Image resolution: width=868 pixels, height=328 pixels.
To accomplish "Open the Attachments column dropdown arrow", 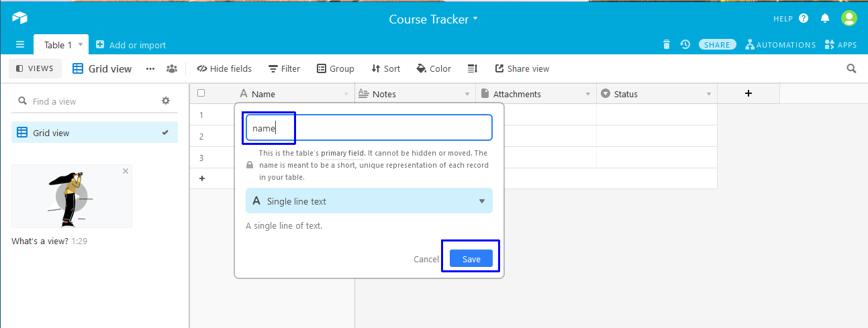I will coord(588,94).
